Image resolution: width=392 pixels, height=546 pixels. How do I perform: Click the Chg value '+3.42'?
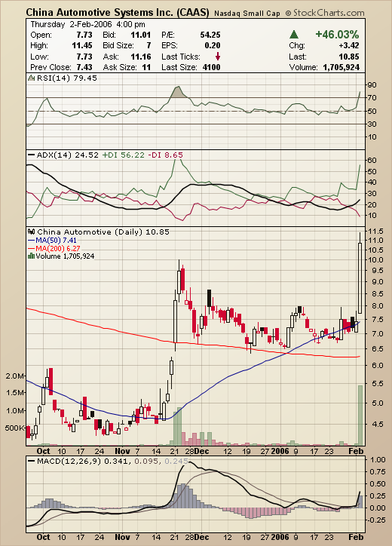[349, 45]
